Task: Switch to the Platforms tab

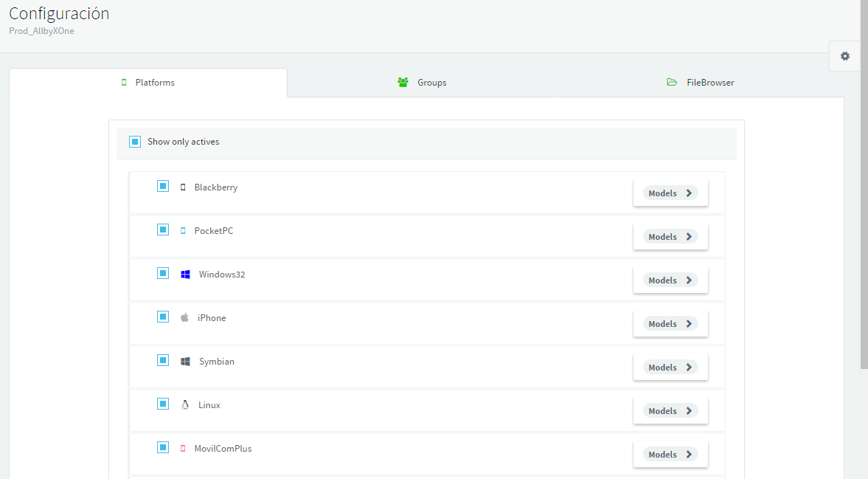Action: (148, 83)
